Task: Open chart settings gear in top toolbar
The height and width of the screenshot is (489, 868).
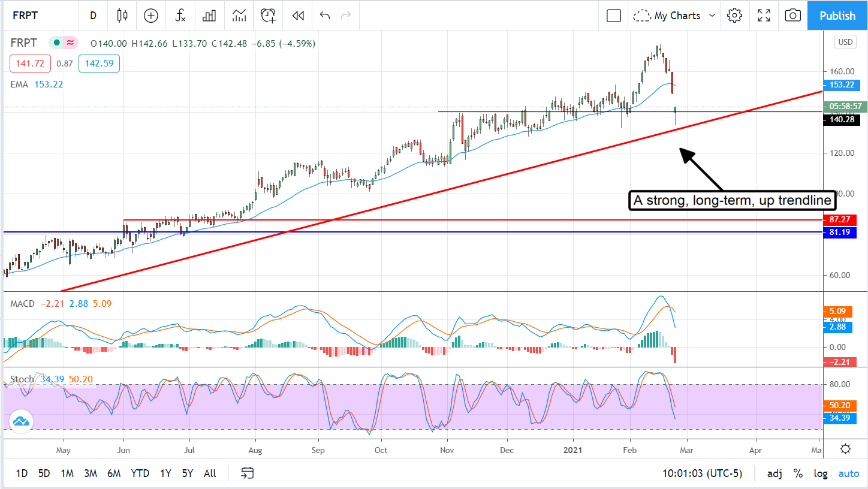Action: [734, 16]
